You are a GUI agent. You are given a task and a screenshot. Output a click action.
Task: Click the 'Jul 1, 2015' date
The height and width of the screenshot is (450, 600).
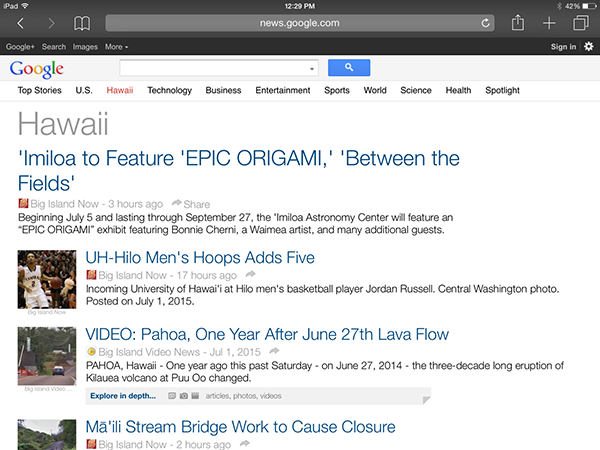click(235, 352)
